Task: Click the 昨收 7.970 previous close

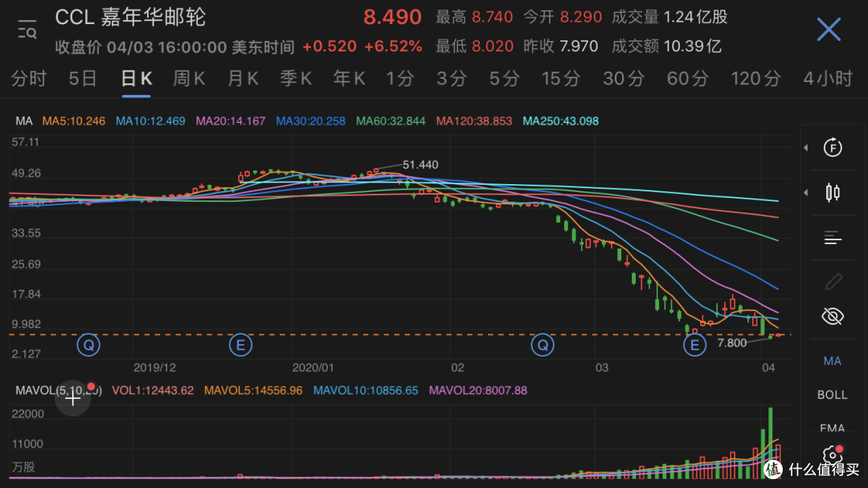Action: (561, 46)
